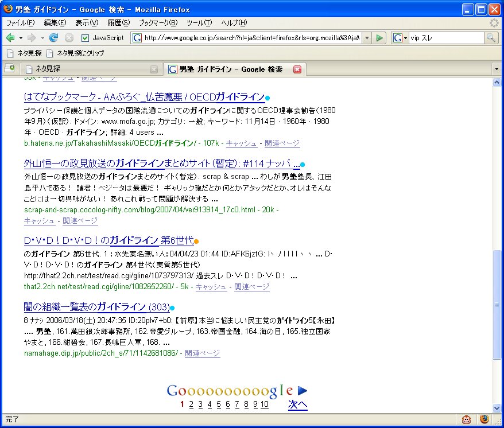This screenshot has height=428, width=504.
Task: Select the 男塾 ガイドライン Google 検索 tab
Action: point(235,69)
